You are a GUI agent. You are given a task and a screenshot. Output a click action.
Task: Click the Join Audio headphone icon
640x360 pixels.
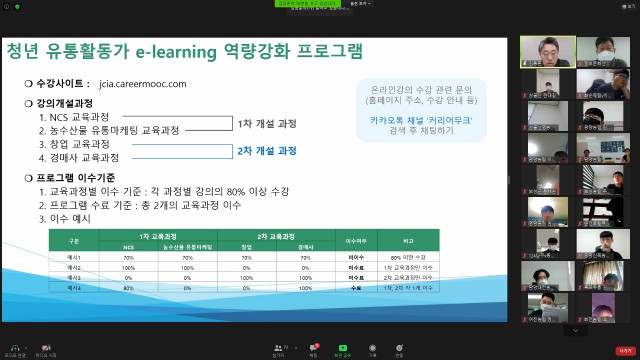point(15,348)
